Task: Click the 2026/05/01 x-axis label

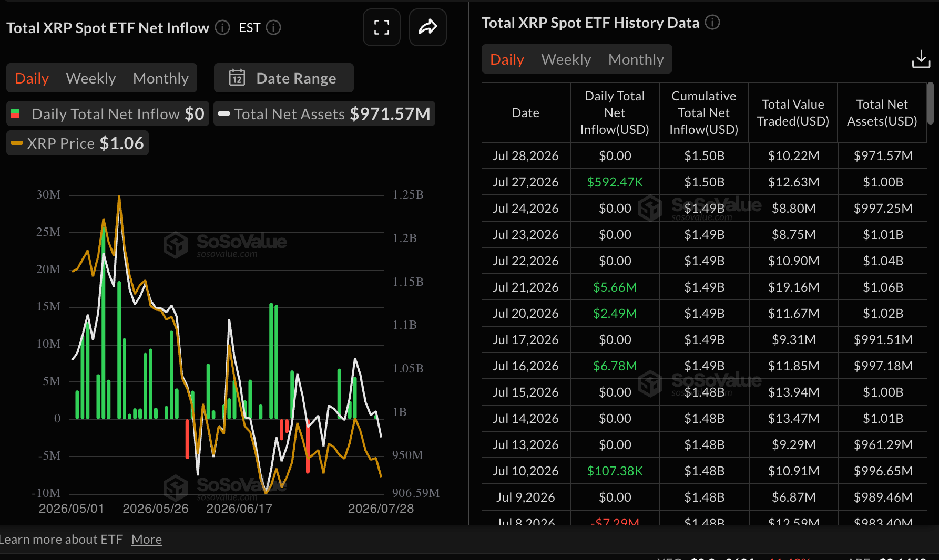Action: [72, 509]
